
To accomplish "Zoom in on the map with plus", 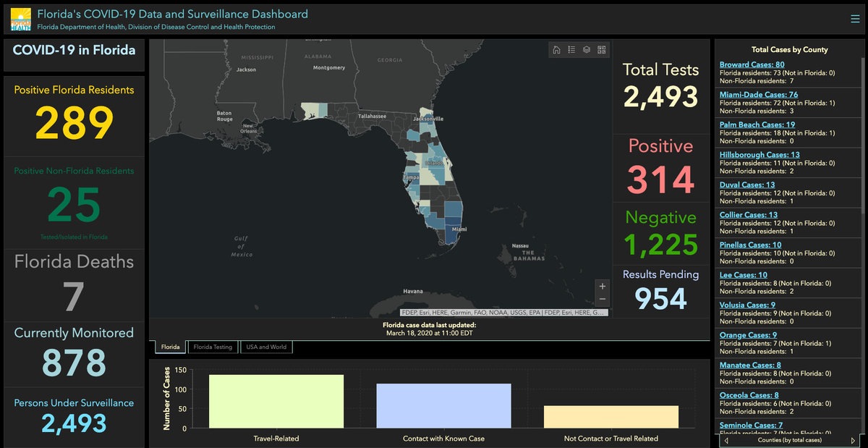I will click(x=603, y=286).
